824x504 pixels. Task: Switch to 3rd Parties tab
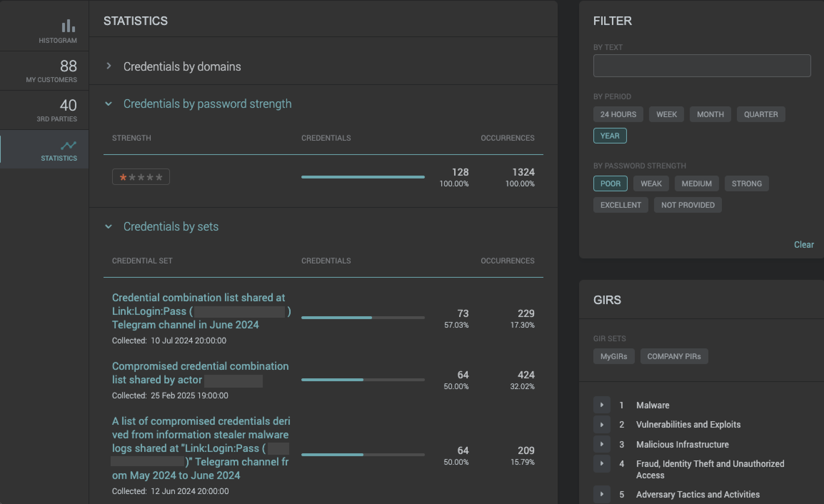tap(57, 110)
